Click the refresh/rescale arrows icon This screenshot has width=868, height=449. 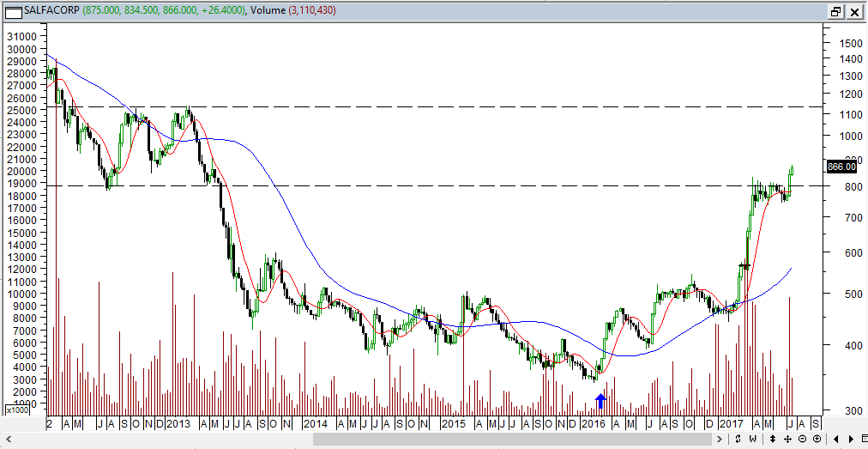pyautogui.click(x=738, y=439)
